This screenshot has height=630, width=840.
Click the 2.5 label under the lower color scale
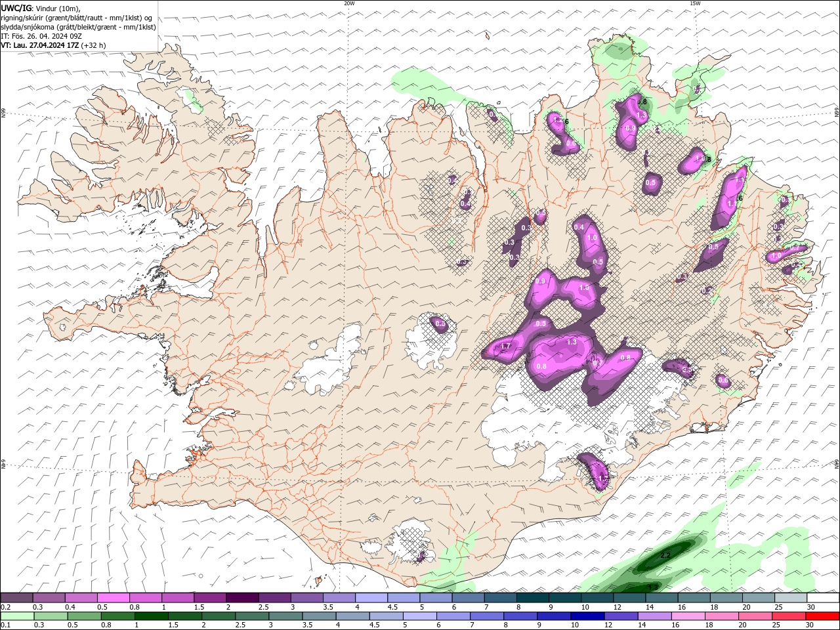[240, 625]
